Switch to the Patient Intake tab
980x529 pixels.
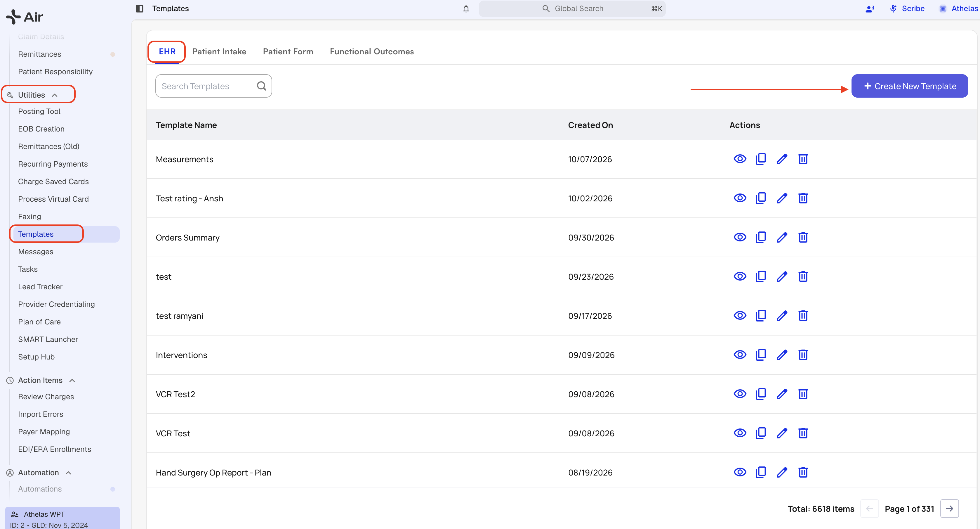[x=219, y=51]
